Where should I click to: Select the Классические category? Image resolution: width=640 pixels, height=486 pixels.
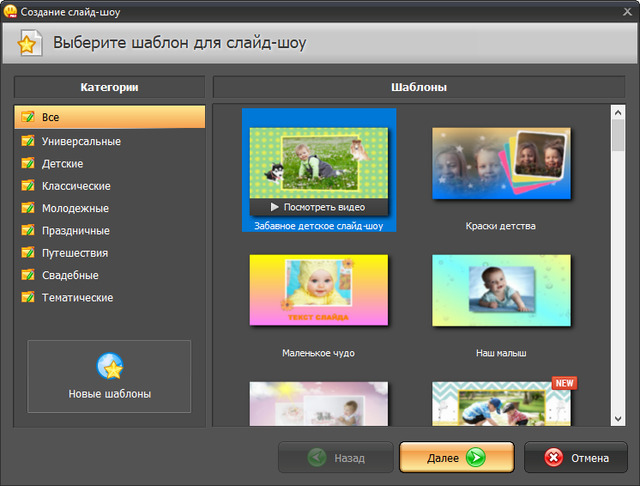76,186
